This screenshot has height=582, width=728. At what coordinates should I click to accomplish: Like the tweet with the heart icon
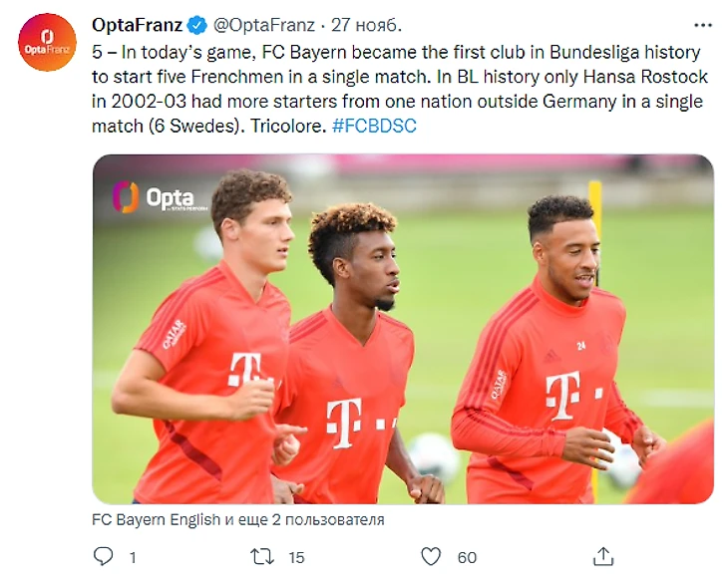(x=431, y=556)
